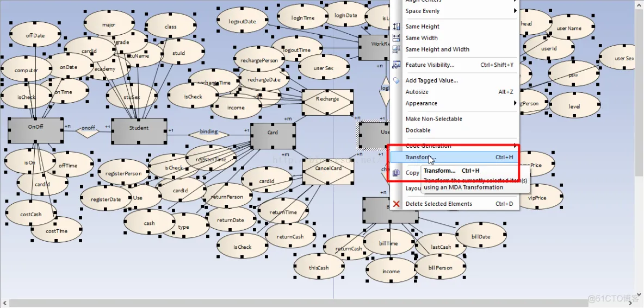
Task: Click the Same Height icon in context menu
Action: pos(397,26)
